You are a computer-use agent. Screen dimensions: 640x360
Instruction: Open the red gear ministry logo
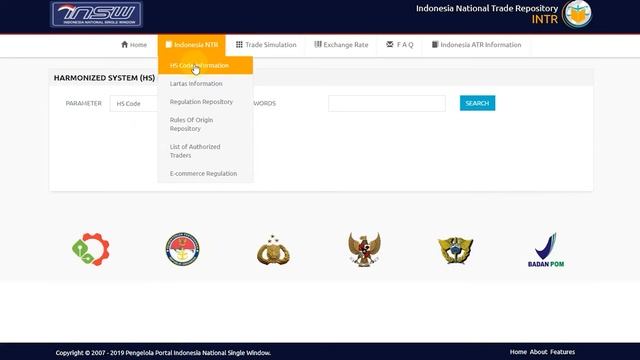(x=91, y=249)
